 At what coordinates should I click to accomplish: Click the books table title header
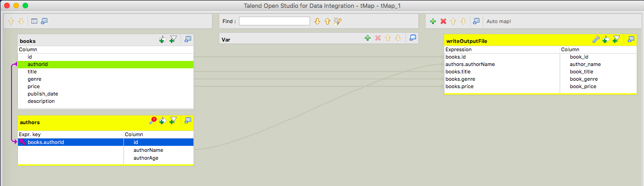(x=28, y=42)
